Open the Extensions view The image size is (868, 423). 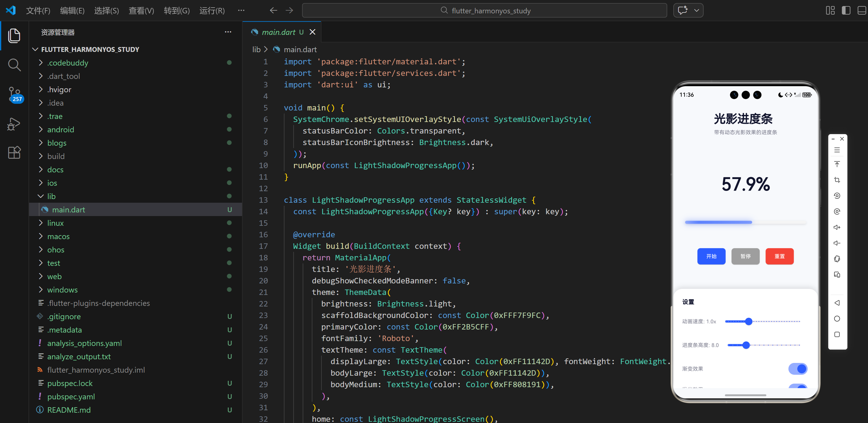click(x=14, y=153)
